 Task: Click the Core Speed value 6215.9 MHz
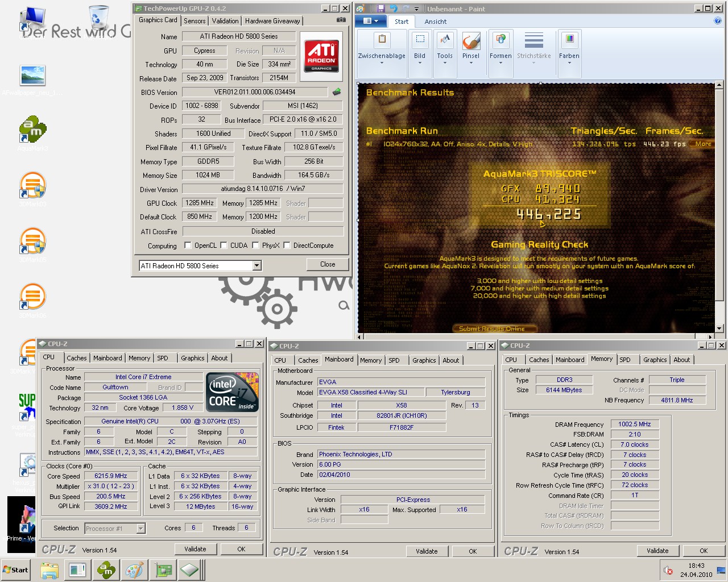(x=111, y=476)
